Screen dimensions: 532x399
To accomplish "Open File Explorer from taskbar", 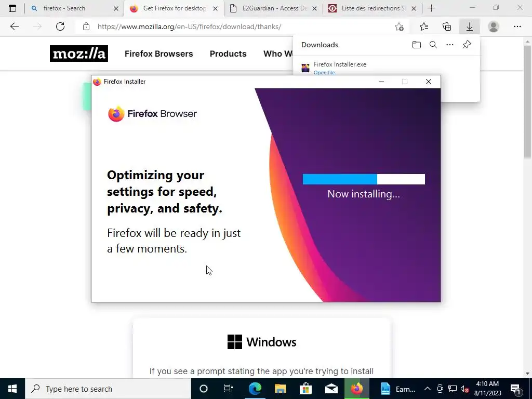I will click(x=280, y=389).
